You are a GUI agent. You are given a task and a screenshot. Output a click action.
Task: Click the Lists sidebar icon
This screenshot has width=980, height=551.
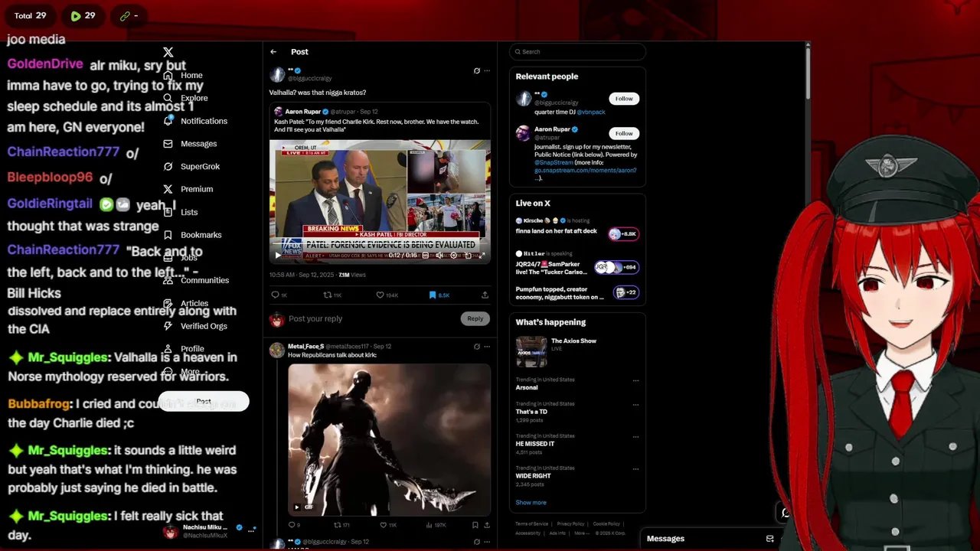click(x=168, y=212)
